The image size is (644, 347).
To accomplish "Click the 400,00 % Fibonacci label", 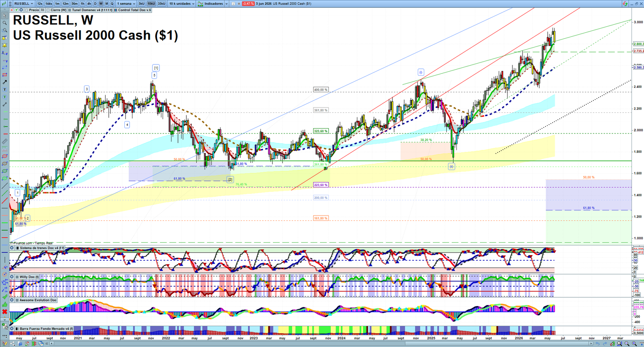I will [321, 90].
